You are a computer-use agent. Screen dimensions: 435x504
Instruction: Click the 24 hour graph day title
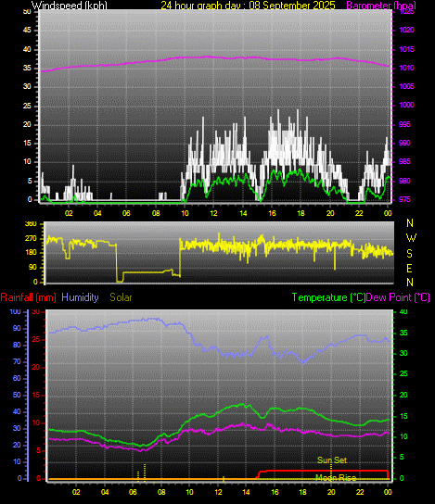pyautogui.click(x=248, y=6)
